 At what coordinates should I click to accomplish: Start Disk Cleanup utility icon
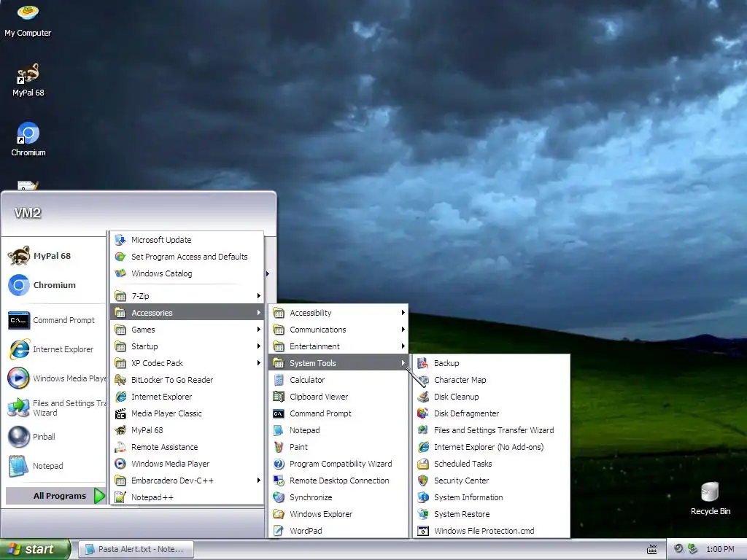click(423, 397)
